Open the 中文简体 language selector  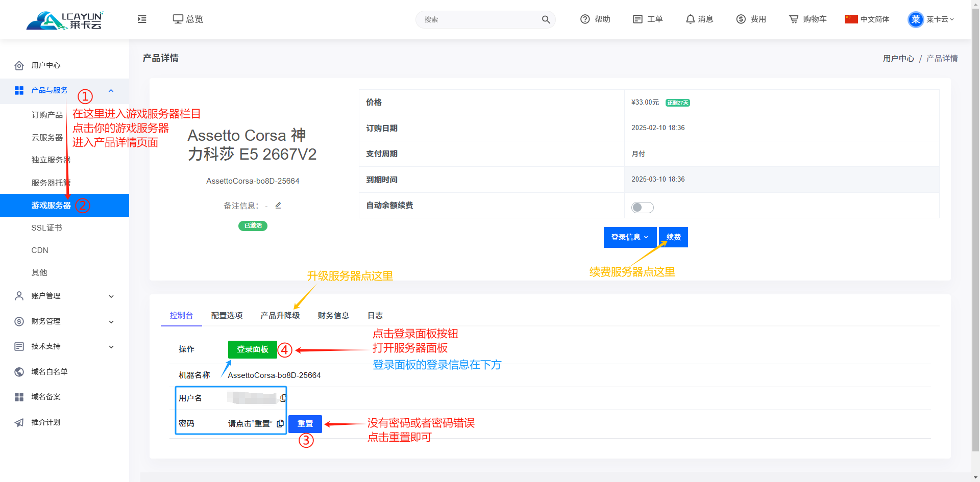tap(867, 19)
